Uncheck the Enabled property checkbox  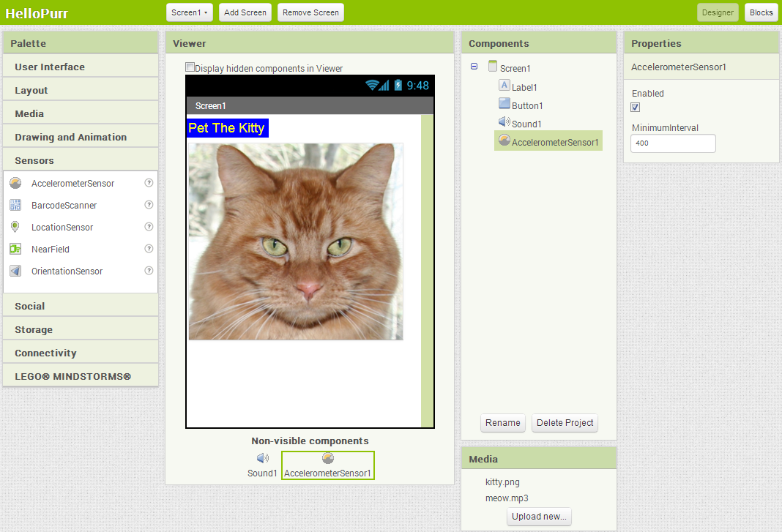tap(636, 107)
